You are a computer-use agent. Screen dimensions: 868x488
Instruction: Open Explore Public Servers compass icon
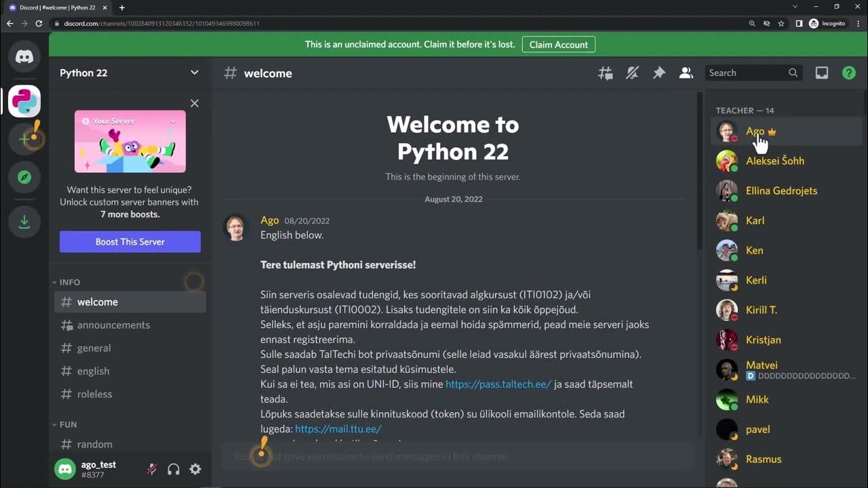[24, 178]
